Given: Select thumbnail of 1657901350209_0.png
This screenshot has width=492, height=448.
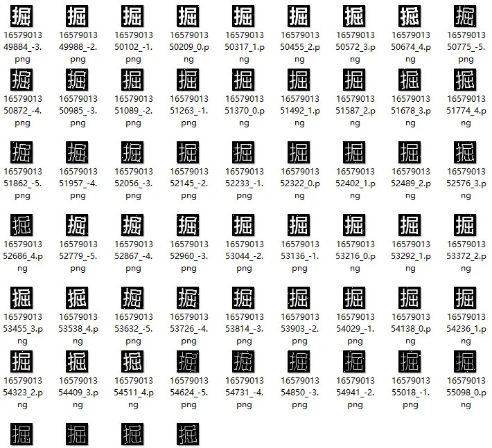Looking at the screenshot, I should pos(188,16).
